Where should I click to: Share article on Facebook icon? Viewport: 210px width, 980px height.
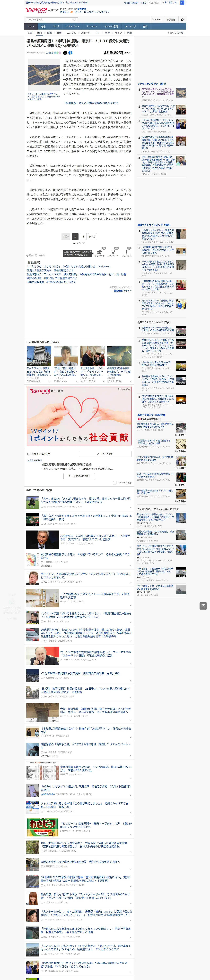70,53
